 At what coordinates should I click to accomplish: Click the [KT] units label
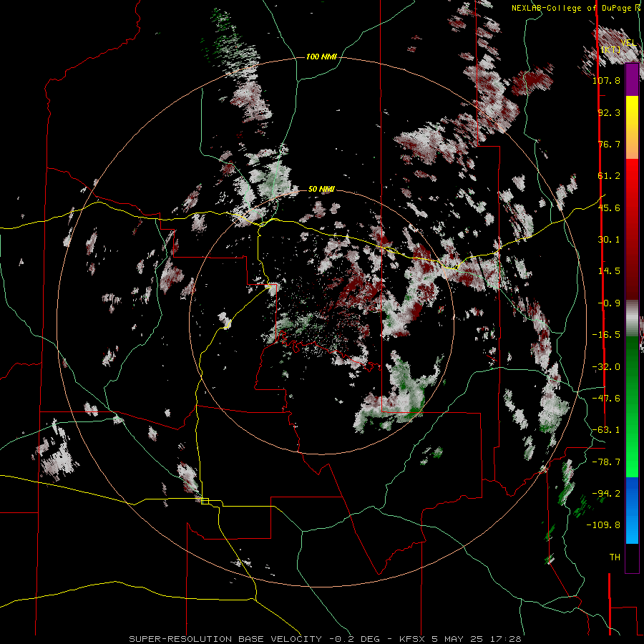point(611,50)
